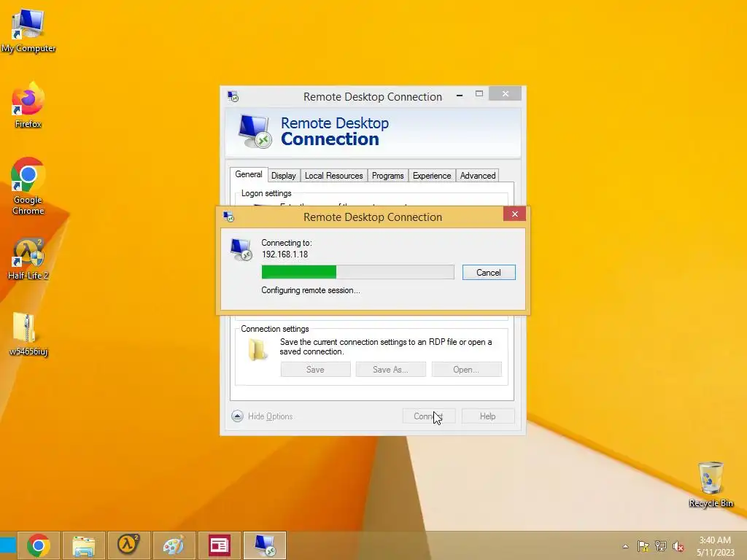Open the taskbar clock showing 3:40 AM
This screenshot has height=560, width=747.
pos(715,546)
